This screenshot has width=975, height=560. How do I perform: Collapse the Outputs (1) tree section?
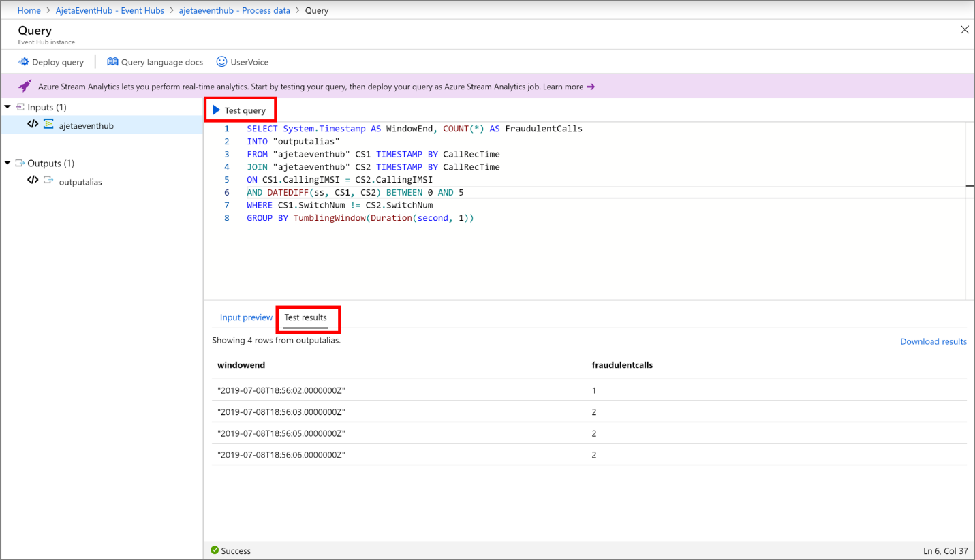click(8, 164)
